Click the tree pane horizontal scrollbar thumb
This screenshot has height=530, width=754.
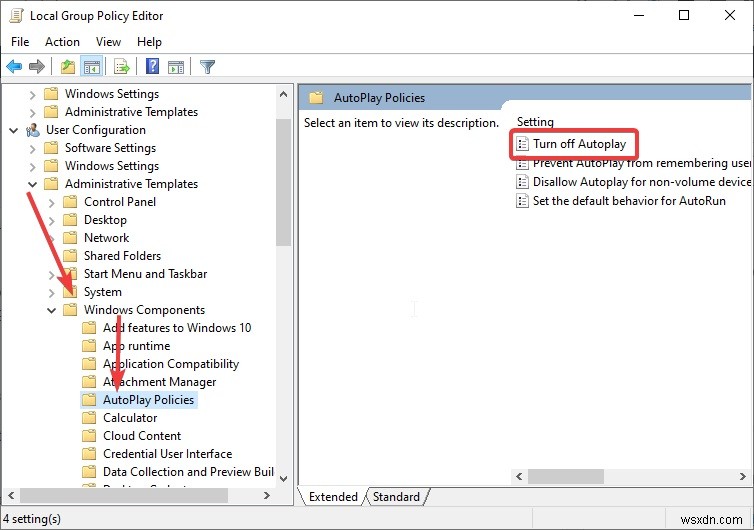(124, 495)
